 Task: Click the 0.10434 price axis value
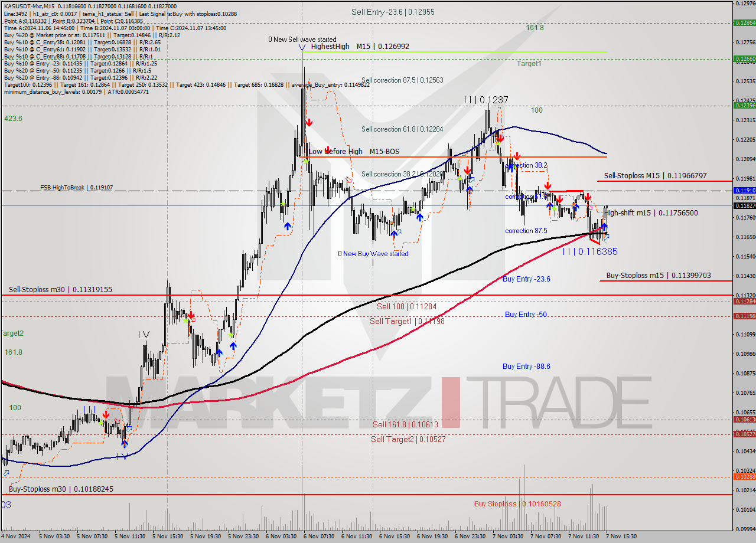tap(746, 451)
